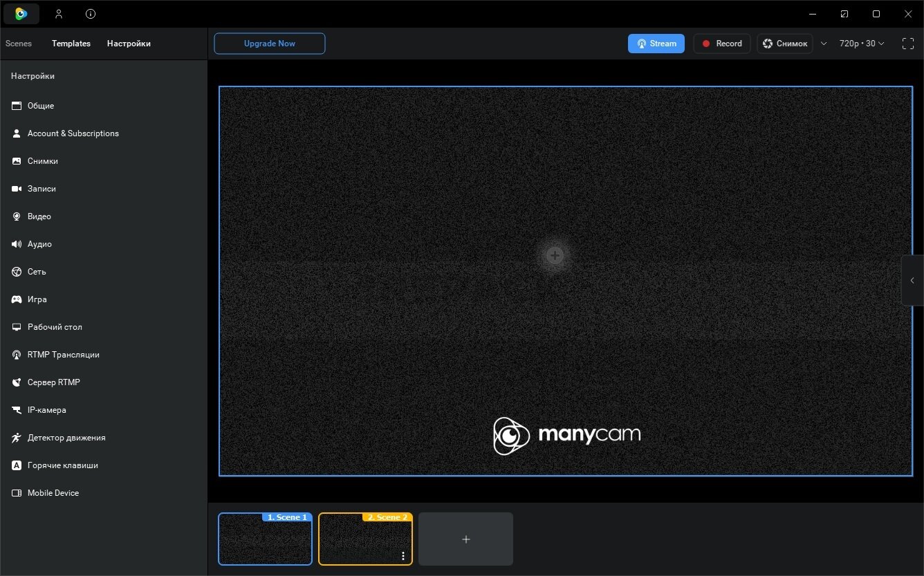
Task: Click the Сеть globe icon
Action: [x=17, y=272]
